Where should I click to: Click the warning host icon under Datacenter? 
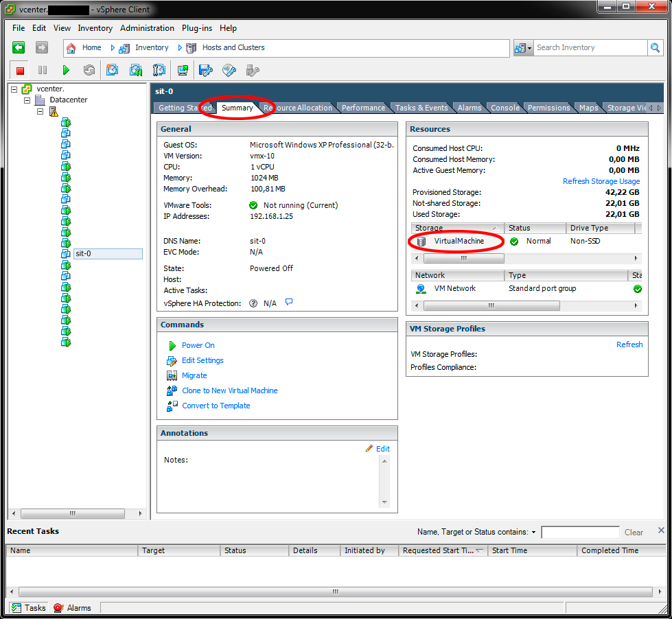(x=54, y=112)
